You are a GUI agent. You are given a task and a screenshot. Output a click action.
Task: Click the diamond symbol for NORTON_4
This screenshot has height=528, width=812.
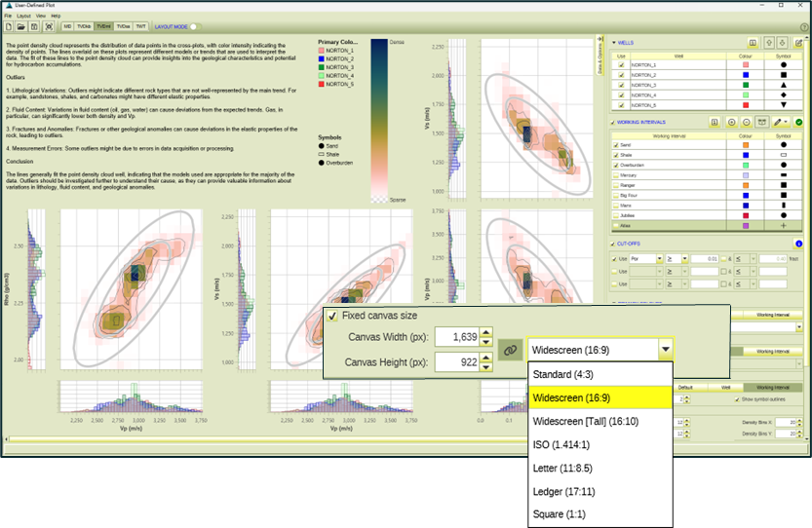783,94
